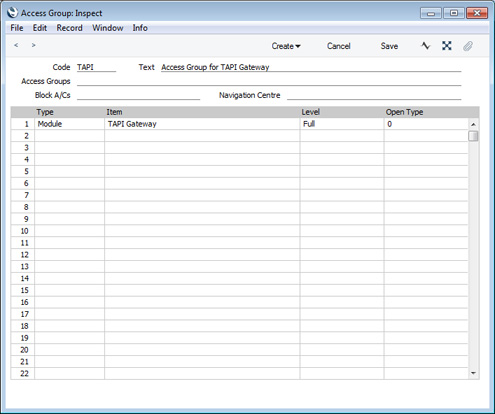Image resolution: width=495 pixels, height=414 pixels.
Task: Select the Level cell showing Full
Action: click(x=342, y=124)
